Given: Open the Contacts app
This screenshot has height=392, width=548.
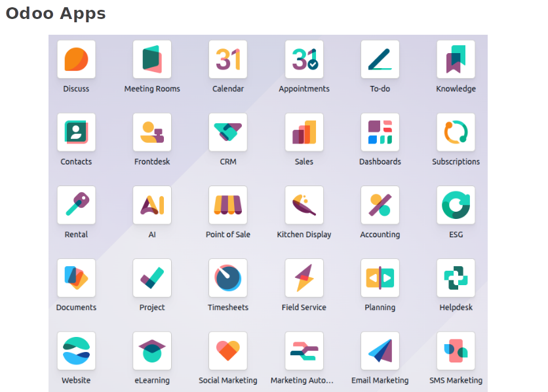Looking at the screenshot, I should (x=76, y=132).
